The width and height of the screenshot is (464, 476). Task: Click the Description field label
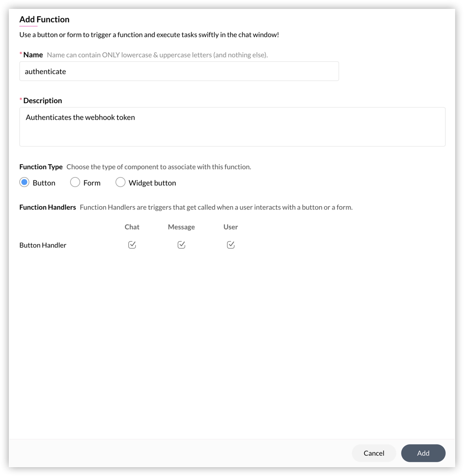click(x=42, y=101)
